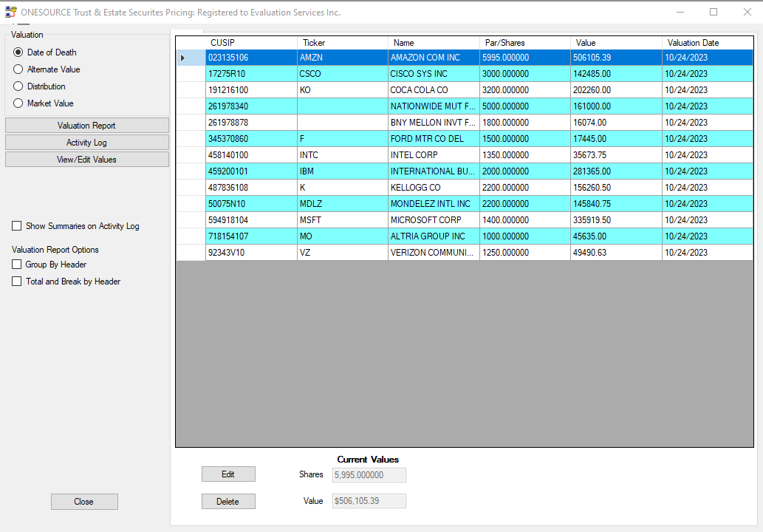The image size is (763, 532).
Task: Click the NATIONWIDE MUT F... name cell
Action: click(x=434, y=106)
